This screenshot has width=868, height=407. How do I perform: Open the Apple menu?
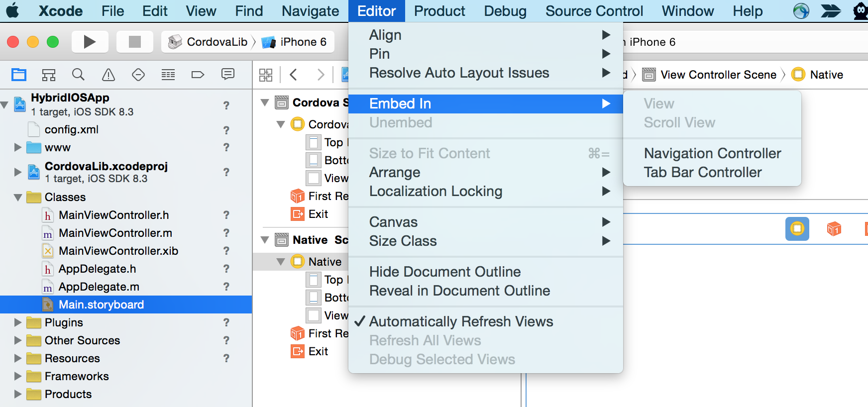coord(13,11)
